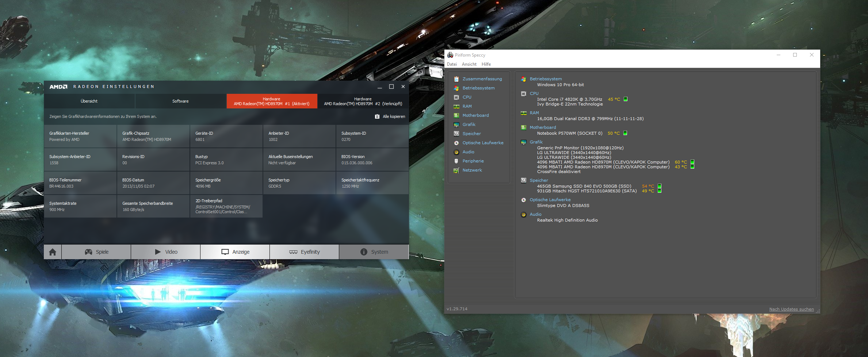Click the Home icon in Radeon Einstellungen

tap(53, 252)
